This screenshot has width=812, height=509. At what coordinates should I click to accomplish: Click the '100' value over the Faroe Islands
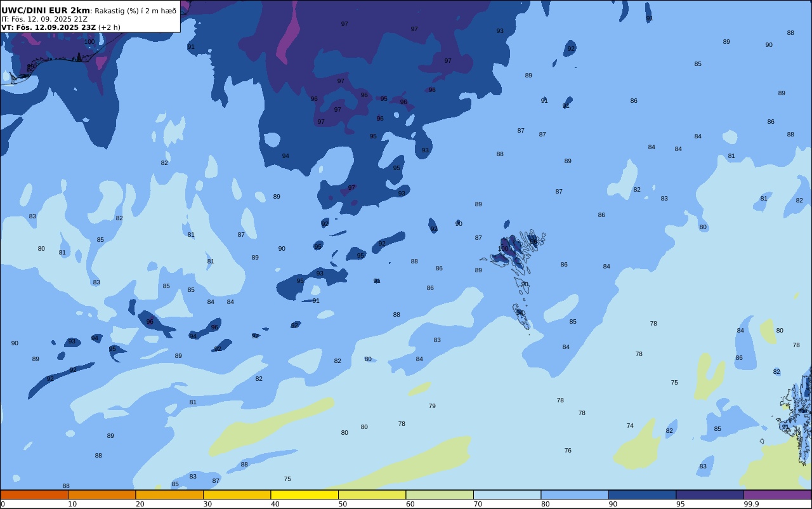point(503,249)
